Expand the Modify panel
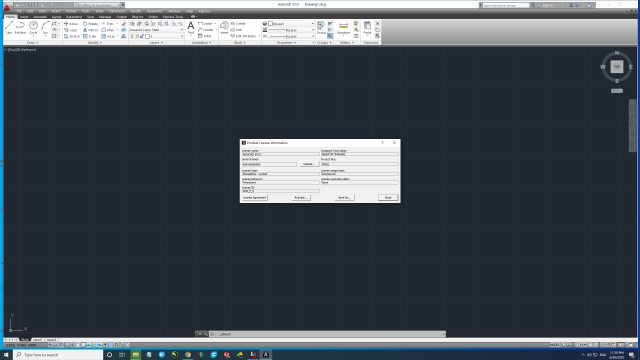Image resolution: width=640 pixels, height=360 pixels. point(95,42)
